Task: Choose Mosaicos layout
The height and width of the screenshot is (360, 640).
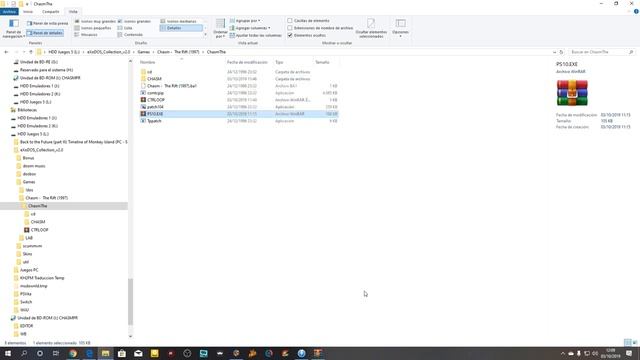Action: click(86, 35)
